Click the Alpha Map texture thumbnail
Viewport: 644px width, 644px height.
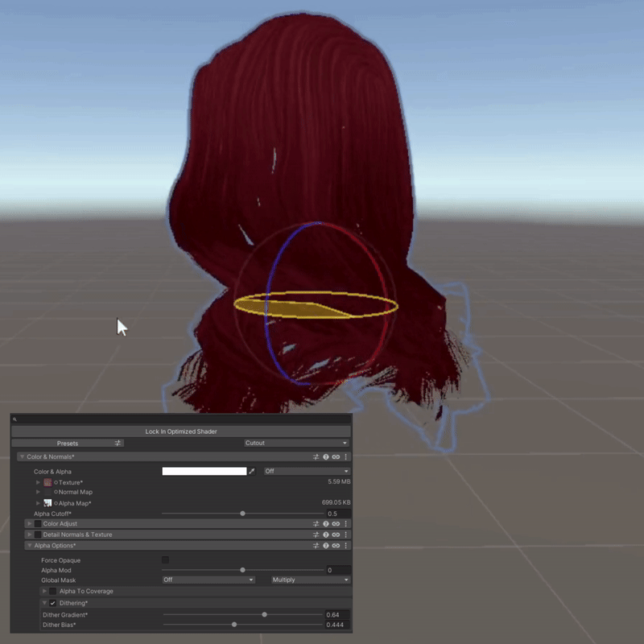click(x=48, y=503)
